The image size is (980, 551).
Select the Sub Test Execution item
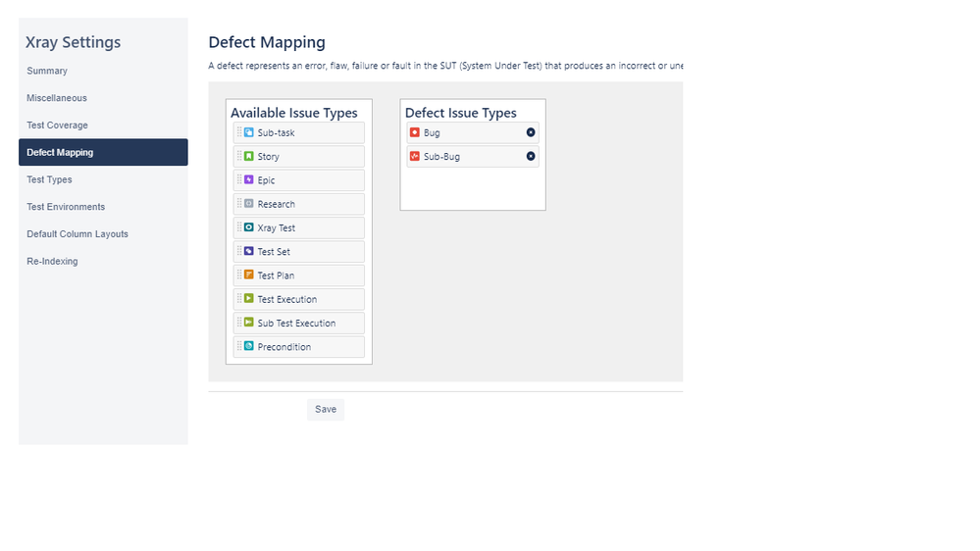(x=299, y=323)
